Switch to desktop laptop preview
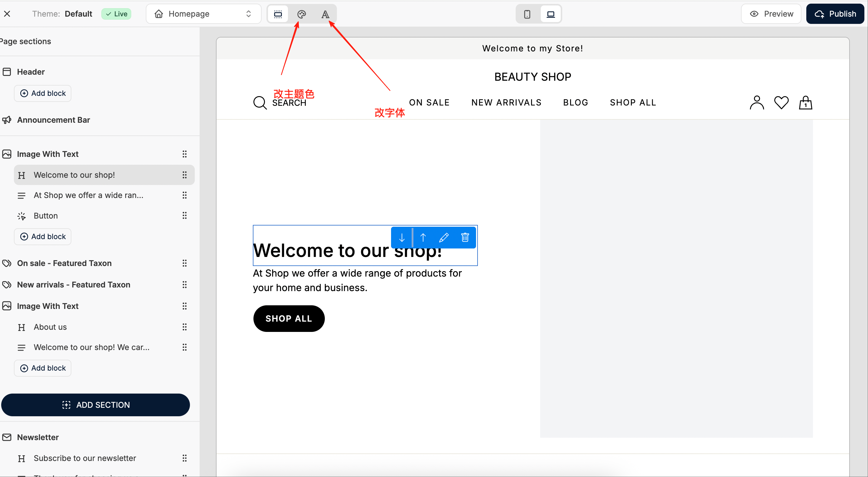The image size is (868, 477). click(550, 14)
